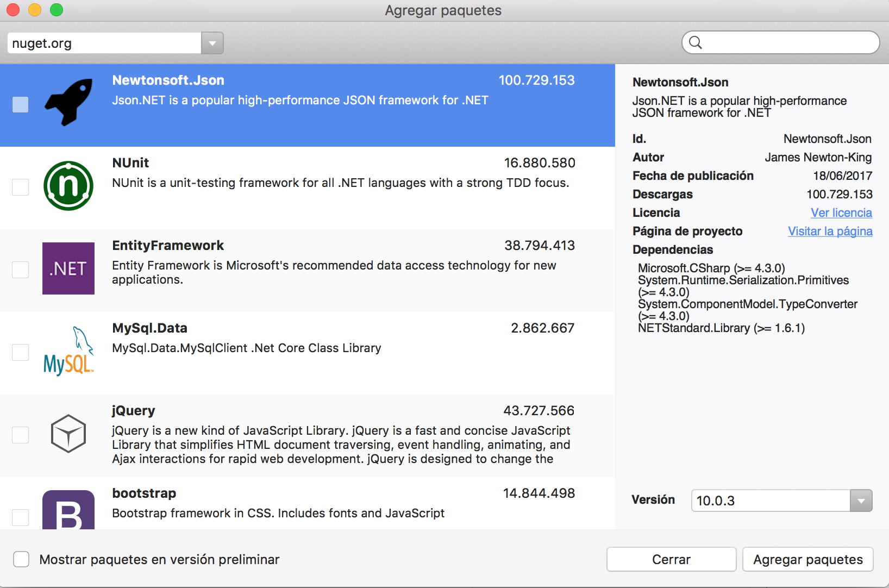The image size is (889, 588).
Task: Click the 16.880.580 download count
Action: (x=540, y=162)
